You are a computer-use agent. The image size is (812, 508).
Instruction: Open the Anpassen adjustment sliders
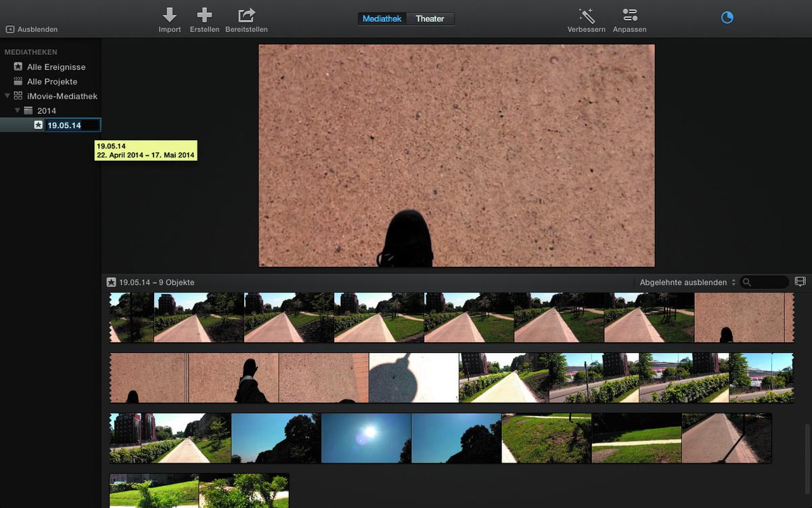pos(629,15)
